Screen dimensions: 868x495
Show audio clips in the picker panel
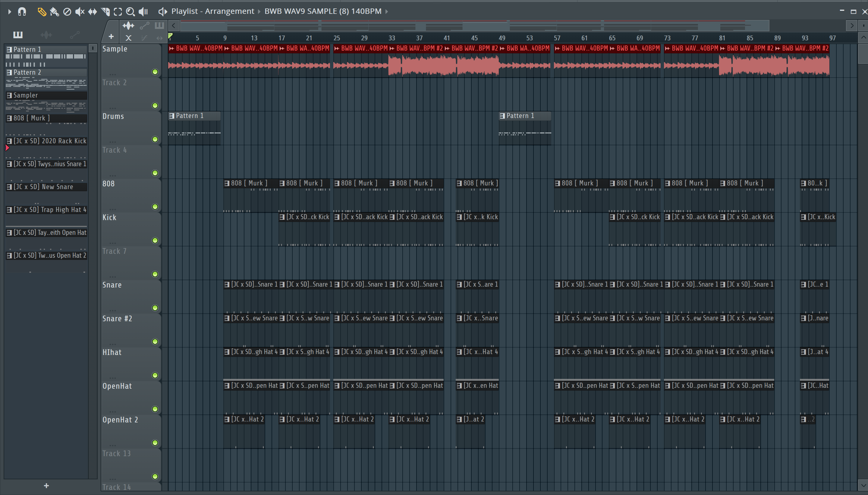pyautogui.click(x=46, y=35)
